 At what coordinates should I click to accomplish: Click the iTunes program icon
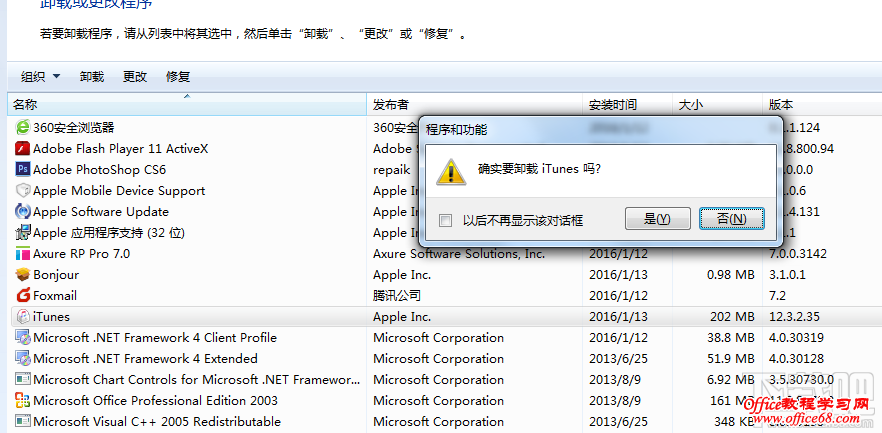[x=22, y=317]
